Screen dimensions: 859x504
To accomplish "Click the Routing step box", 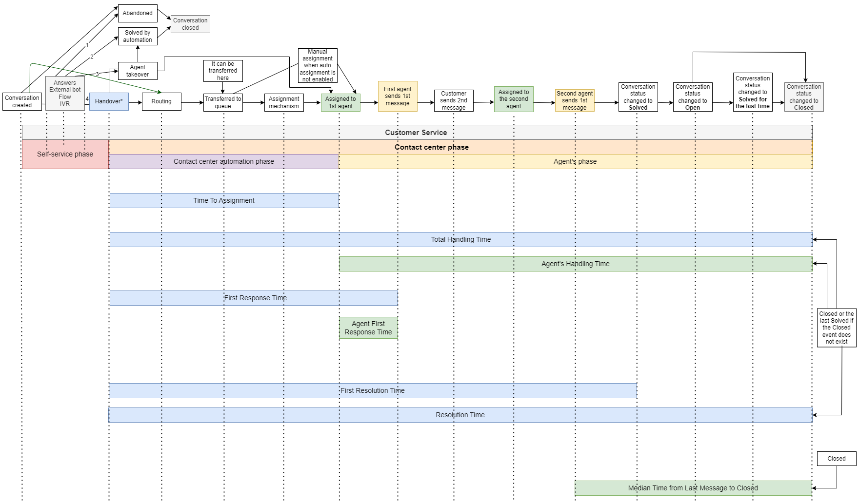I will point(161,101).
